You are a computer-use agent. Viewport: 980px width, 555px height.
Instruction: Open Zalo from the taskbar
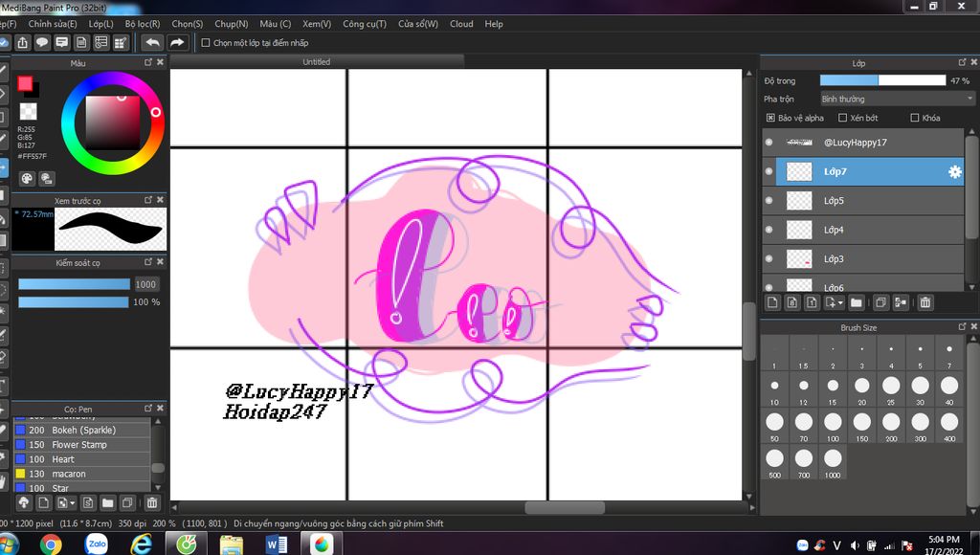(x=97, y=544)
